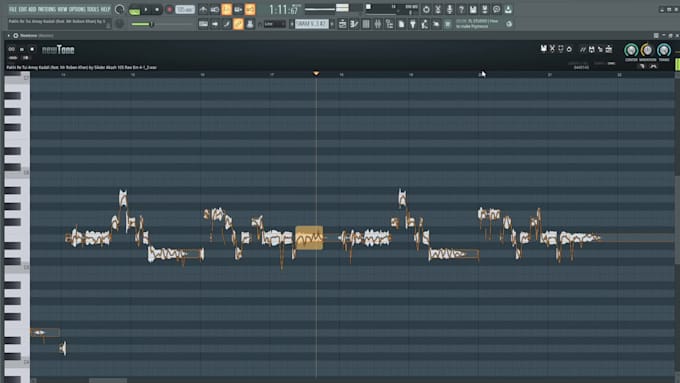Toggle pattern/song mode switch
This screenshot has width=680, height=383.
134,10
